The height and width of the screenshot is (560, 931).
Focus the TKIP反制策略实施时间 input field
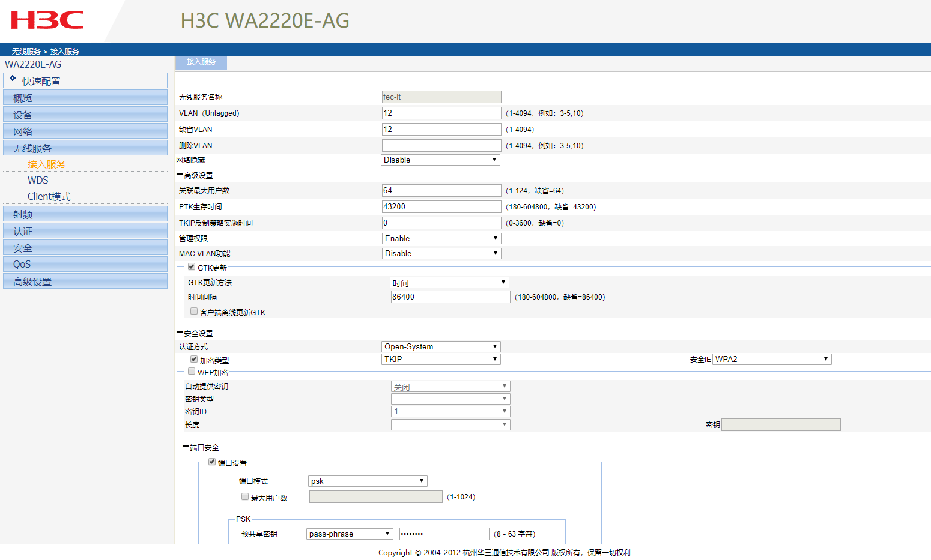point(441,223)
